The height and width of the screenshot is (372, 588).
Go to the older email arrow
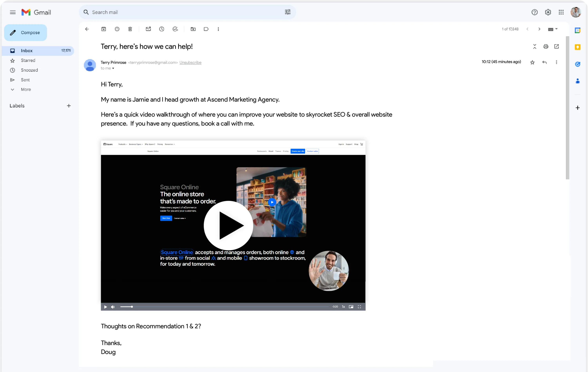coord(539,29)
